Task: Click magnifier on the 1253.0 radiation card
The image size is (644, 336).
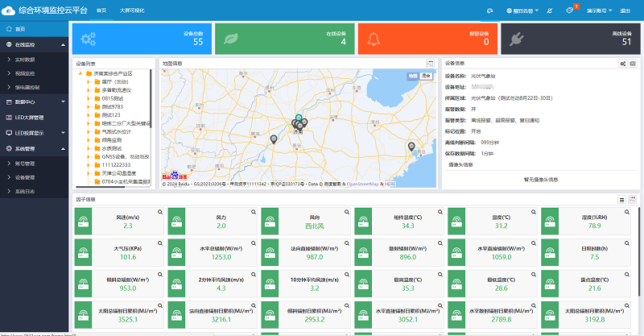Action: pos(254,243)
